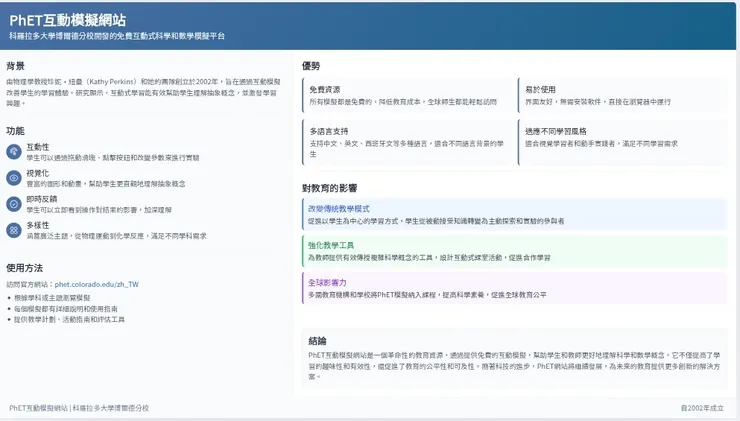Click the eye icon beside 視覺化
The image size is (740, 421).
point(14,178)
